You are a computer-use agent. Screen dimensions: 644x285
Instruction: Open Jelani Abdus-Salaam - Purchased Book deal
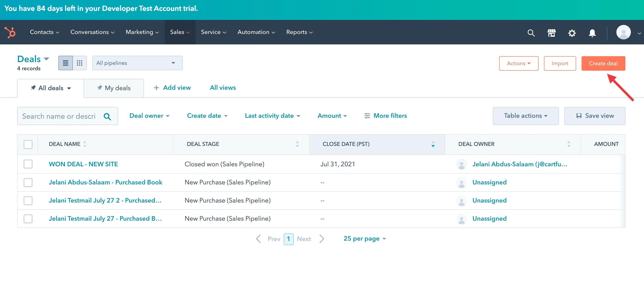pos(105,182)
